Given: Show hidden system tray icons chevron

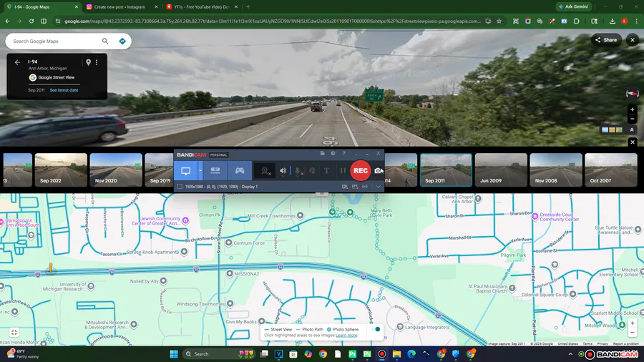Looking at the screenshot, I should tap(570, 354).
